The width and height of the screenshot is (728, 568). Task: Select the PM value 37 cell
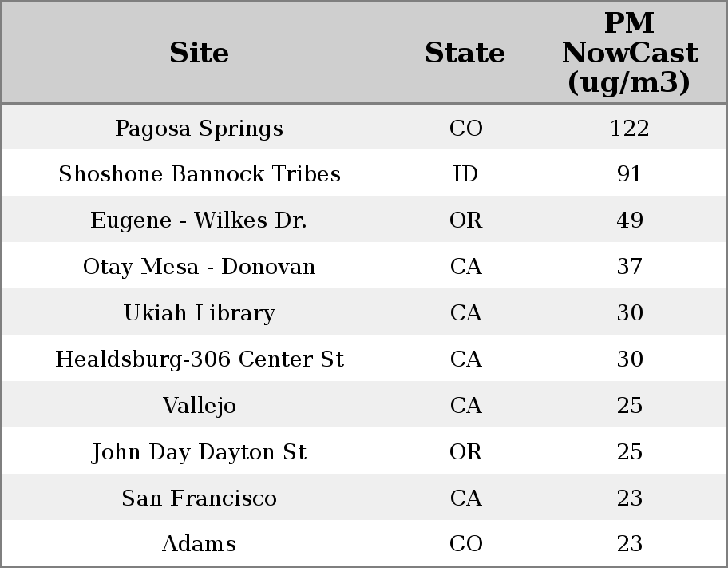[x=629, y=267]
